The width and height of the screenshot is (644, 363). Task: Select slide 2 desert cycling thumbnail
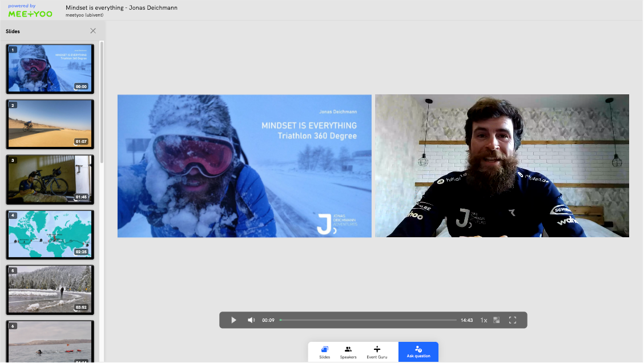click(x=50, y=123)
